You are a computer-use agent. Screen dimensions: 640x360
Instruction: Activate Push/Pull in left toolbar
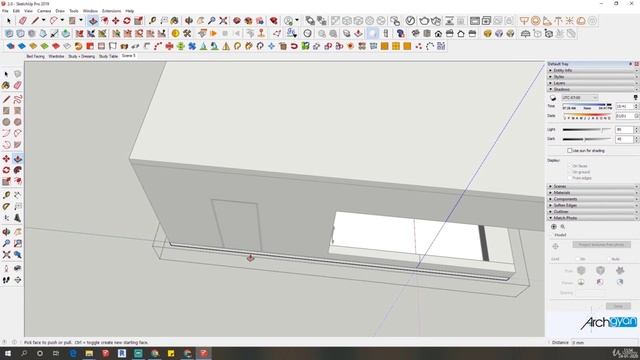18,159
